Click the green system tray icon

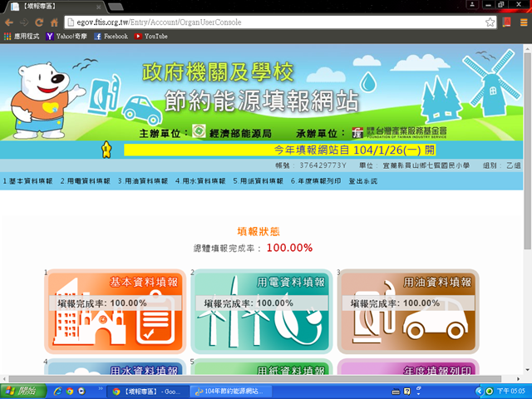coord(490,392)
